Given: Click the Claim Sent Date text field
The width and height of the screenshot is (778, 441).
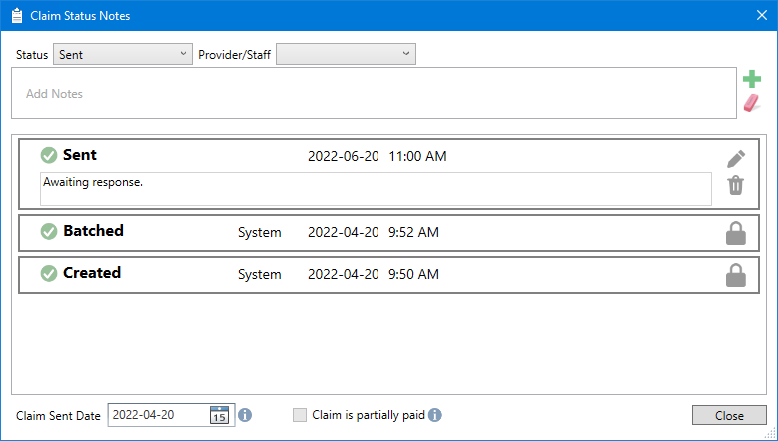Looking at the screenshot, I should click(x=158, y=415).
